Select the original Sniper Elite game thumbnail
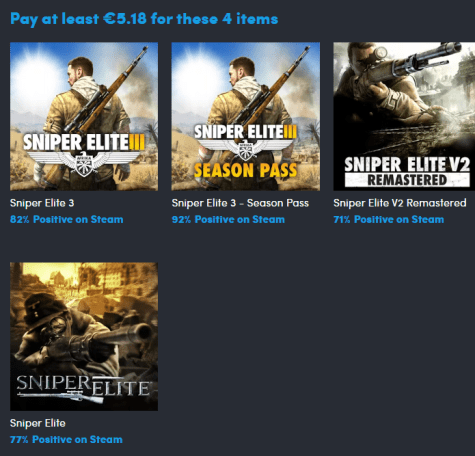This screenshot has width=475, height=456. coord(84,336)
